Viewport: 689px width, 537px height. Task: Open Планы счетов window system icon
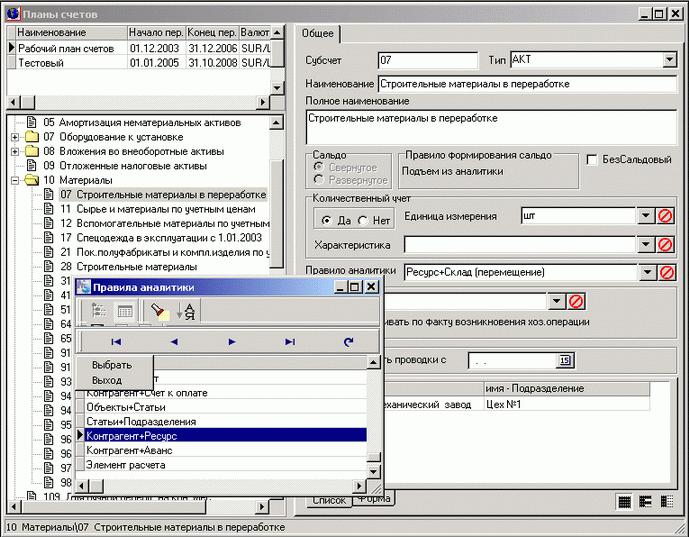point(13,14)
